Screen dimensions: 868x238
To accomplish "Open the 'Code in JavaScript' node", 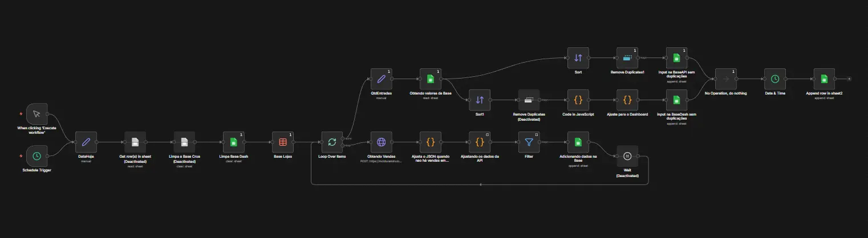I will [578, 100].
